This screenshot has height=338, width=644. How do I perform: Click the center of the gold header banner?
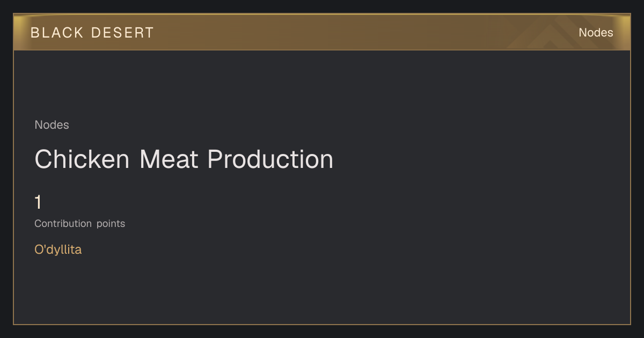(322, 32)
